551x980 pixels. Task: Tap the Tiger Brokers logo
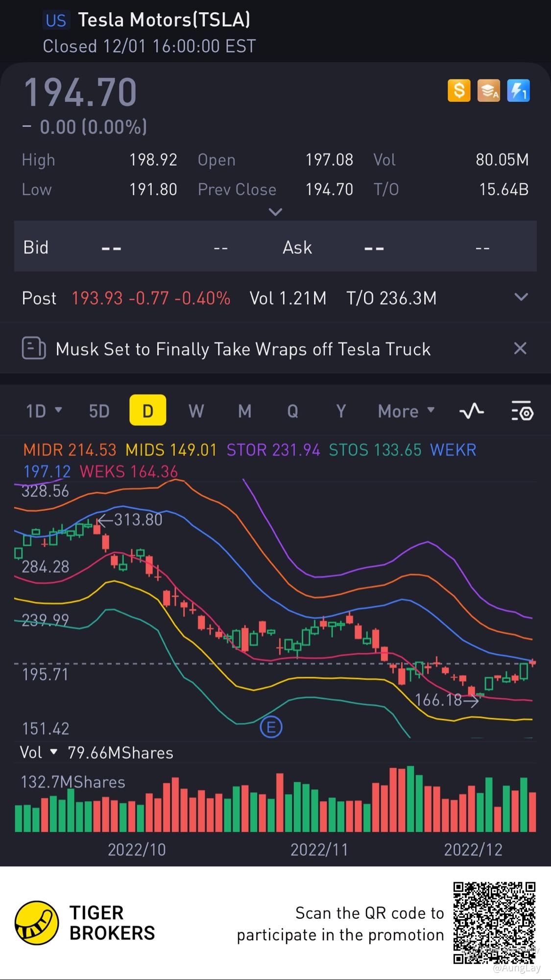coord(37,923)
